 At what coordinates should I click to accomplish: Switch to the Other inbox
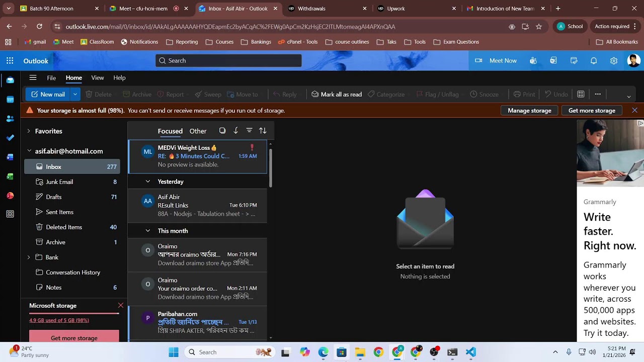pyautogui.click(x=198, y=131)
